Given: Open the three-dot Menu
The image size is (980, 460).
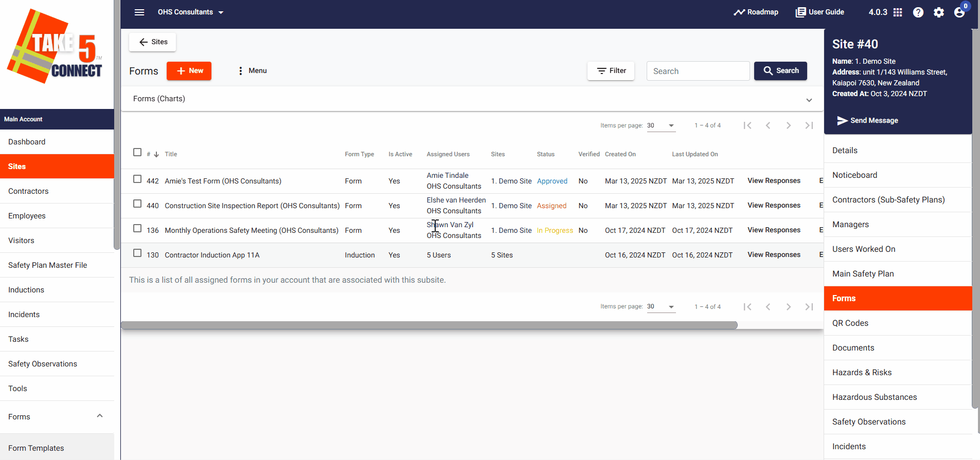Looking at the screenshot, I should click(252, 71).
